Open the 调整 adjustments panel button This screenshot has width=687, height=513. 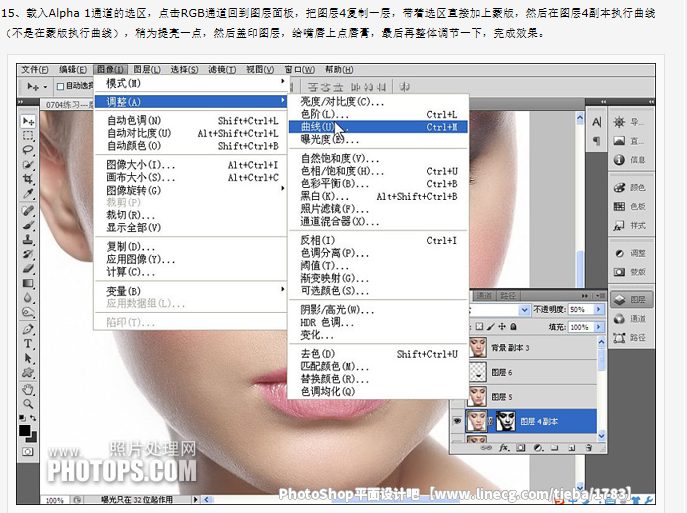pyautogui.click(x=631, y=253)
